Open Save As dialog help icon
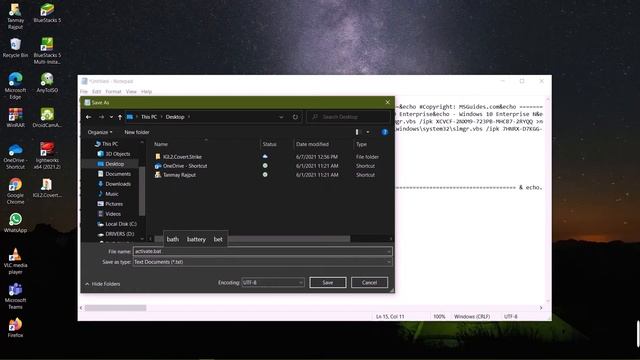The width and height of the screenshot is (640, 360). coord(384,132)
